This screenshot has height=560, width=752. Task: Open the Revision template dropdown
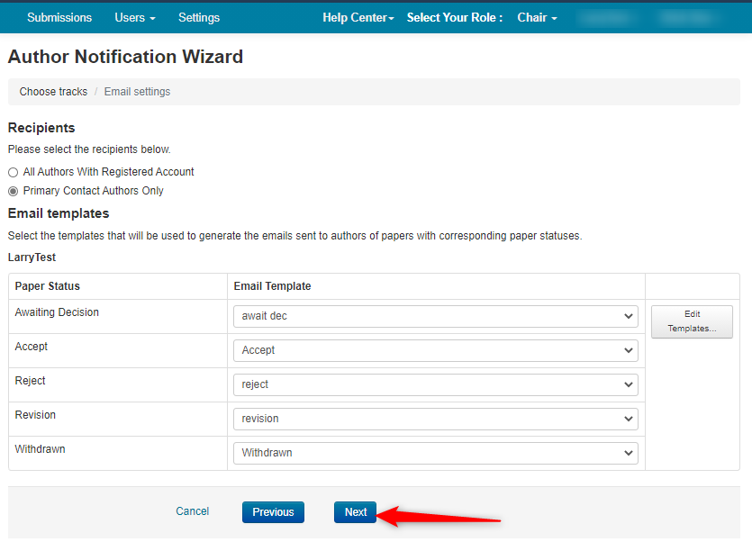point(435,420)
